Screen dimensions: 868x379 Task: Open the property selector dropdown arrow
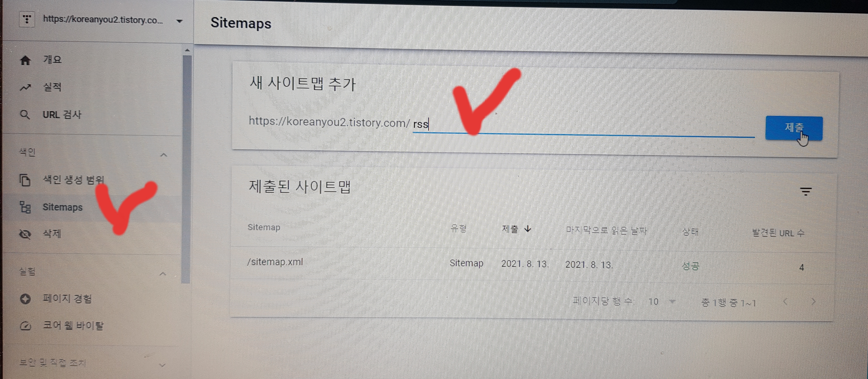click(180, 22)
